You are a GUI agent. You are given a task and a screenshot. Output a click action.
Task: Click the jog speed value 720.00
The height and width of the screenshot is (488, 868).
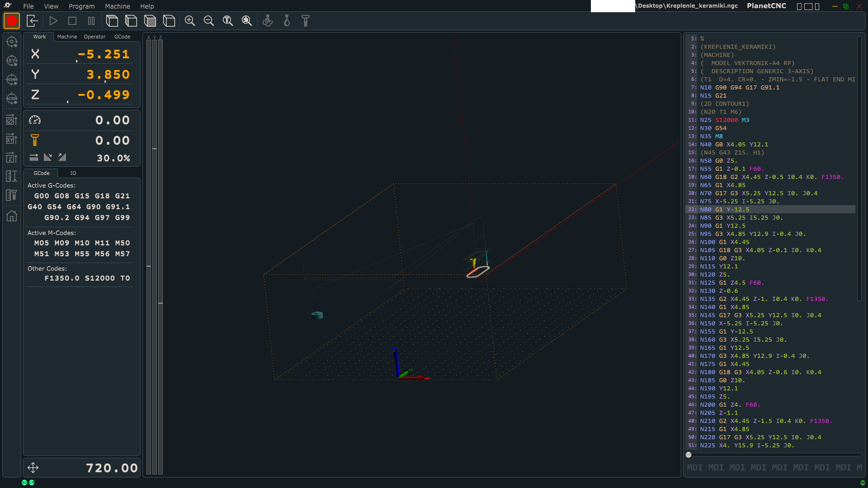point(112,468)
